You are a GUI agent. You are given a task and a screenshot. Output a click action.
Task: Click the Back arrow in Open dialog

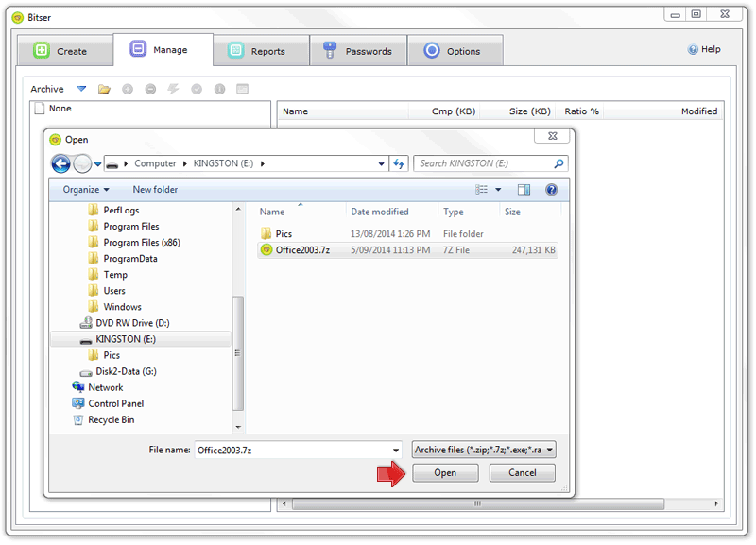(x=61, y=163)
